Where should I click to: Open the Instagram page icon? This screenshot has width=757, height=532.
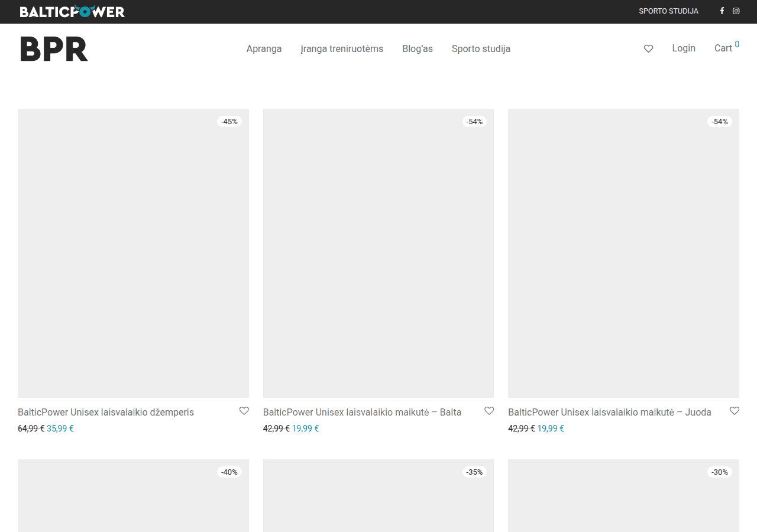[x=736, y=11]
